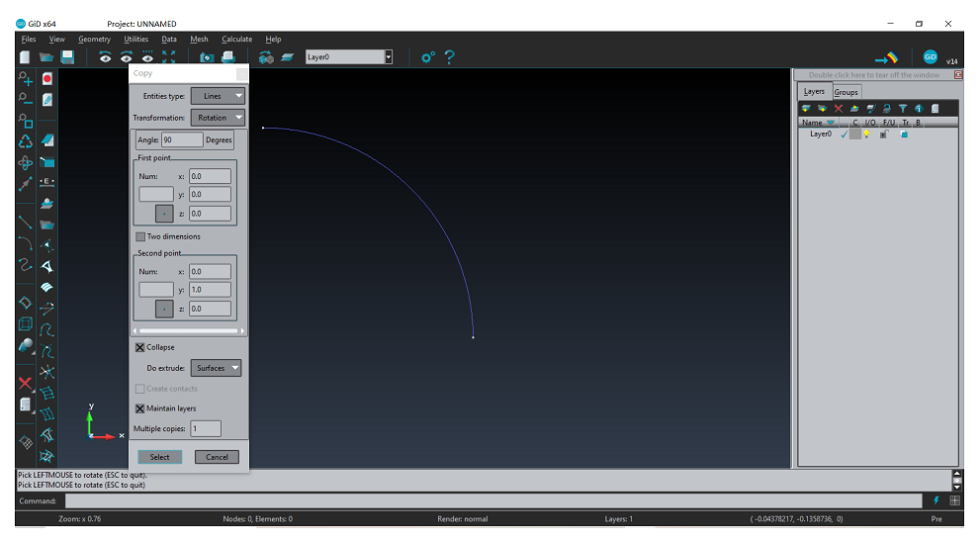The height and width of the screenshot is (540, 980).
Task: Toggle Layer0 visibility light bulb
Action: tap(867, 135)
